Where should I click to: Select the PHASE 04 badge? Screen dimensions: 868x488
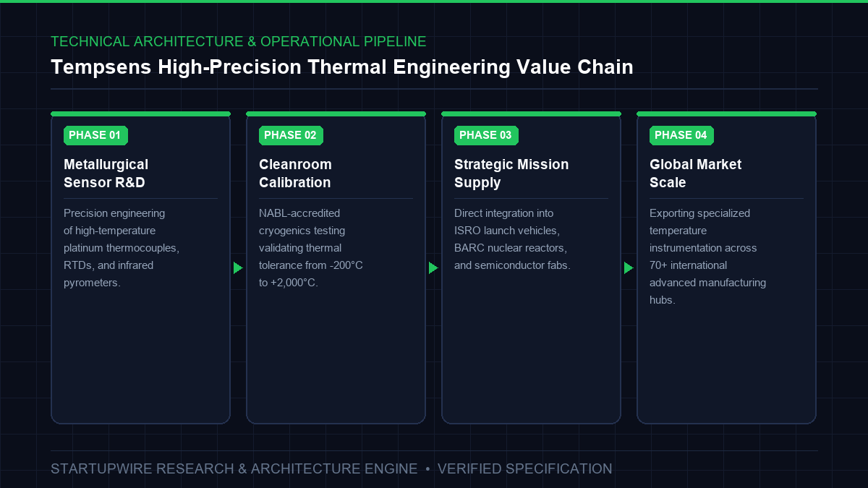coord(681,135)
